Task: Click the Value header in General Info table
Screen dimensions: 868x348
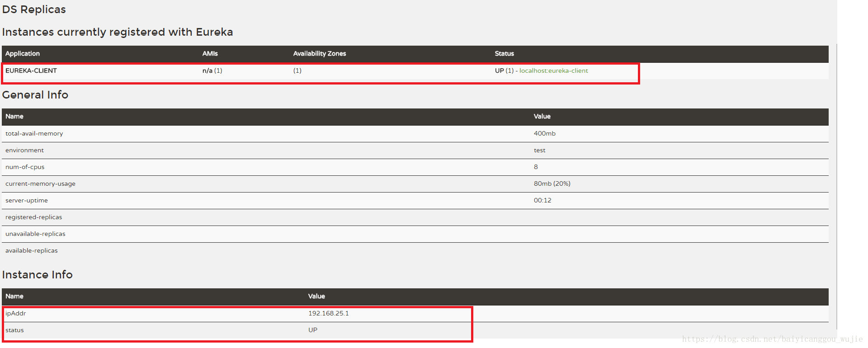Action: (x=542, y=116)
